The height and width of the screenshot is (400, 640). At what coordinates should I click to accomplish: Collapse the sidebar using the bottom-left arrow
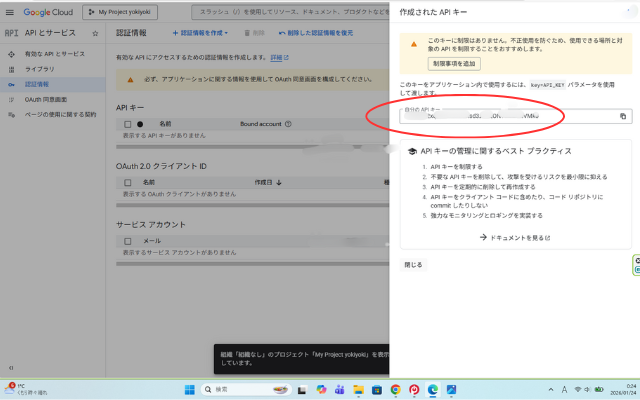point(11,366)
